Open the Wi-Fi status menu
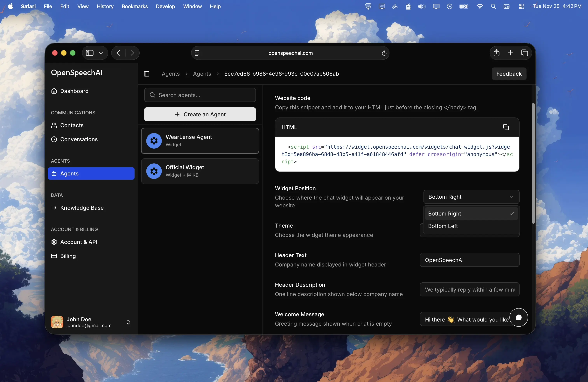Image resolution: width=588 pixels, height=382 pixels. pos(479,6)
